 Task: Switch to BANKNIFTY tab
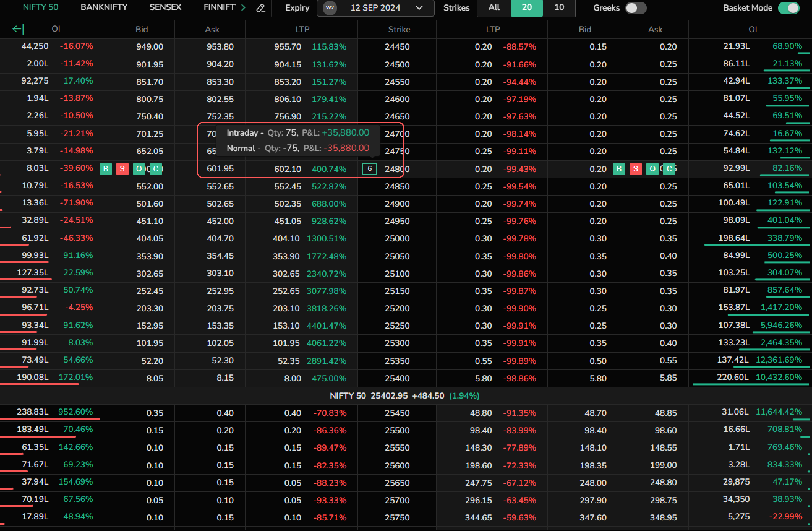[x=104, y=7]
